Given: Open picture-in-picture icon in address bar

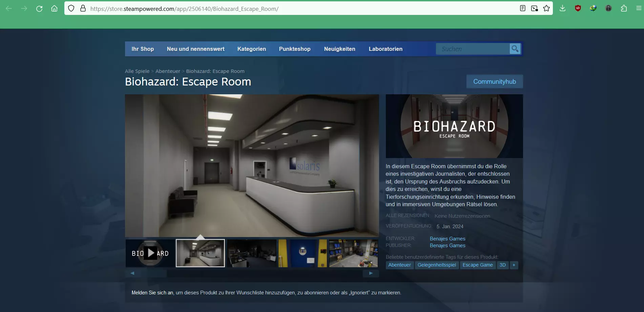Looking at the screenshot, I should pos(535,8).
